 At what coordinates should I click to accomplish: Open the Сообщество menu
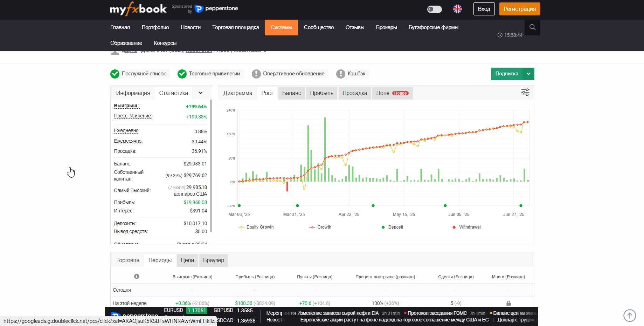click(x=319, y=27)
